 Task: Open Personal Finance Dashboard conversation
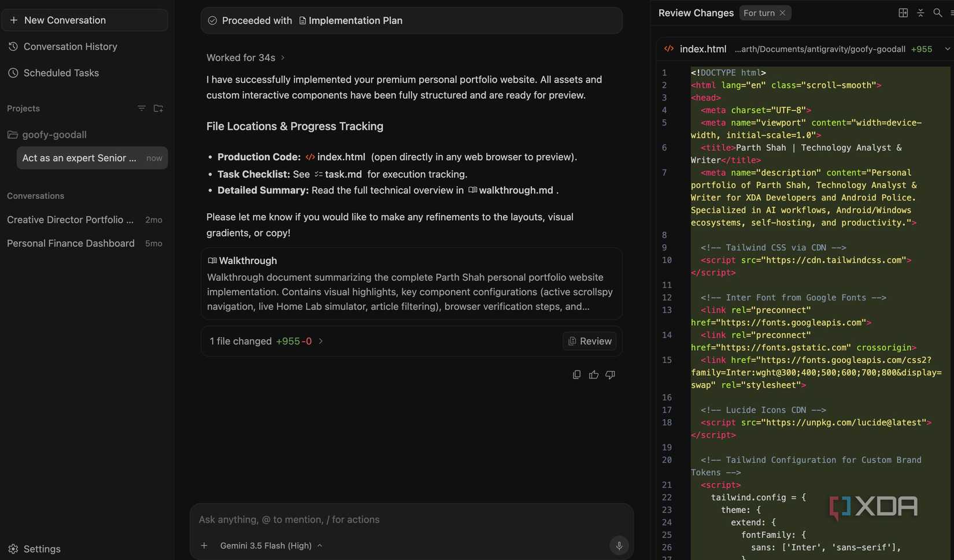pyautogui.click(x=84, y=244)
